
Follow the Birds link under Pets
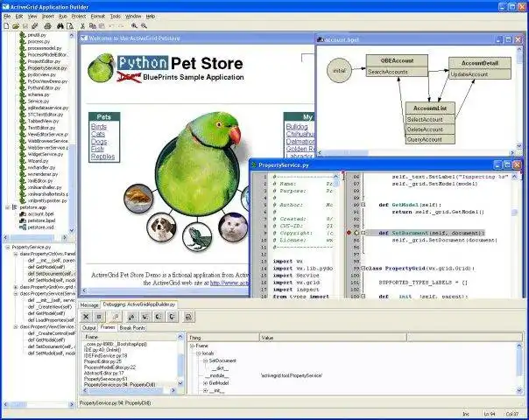point(99,127)
